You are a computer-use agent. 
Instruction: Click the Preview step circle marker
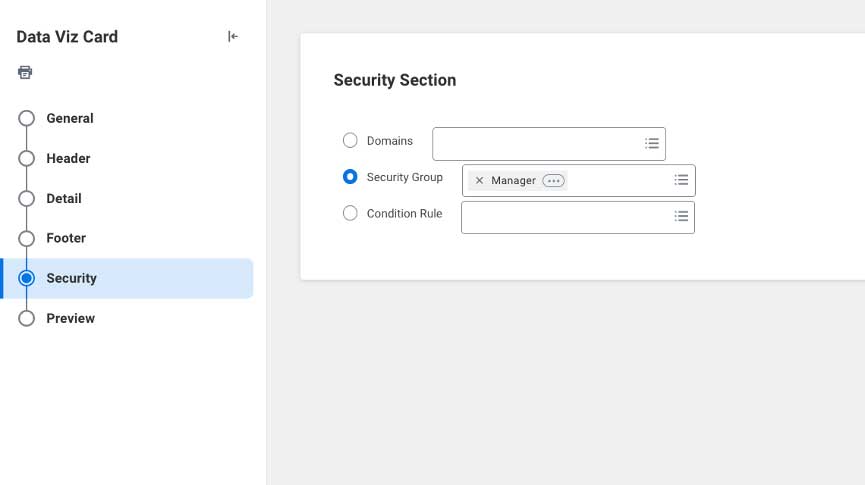[26, 318]
